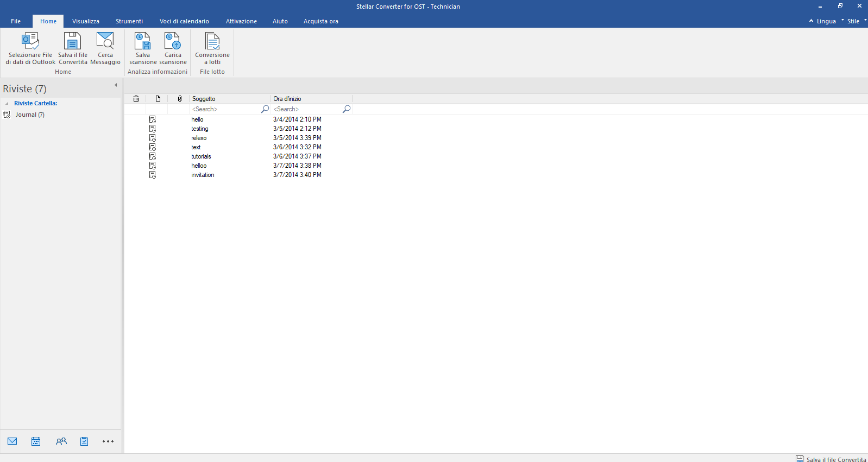Open Voci di calendario tab
The image size is (868, 462).
click(184, 21)
